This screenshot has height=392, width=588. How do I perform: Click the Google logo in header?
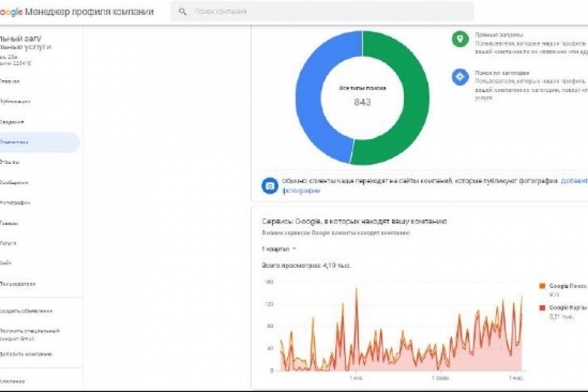point(11,12)
